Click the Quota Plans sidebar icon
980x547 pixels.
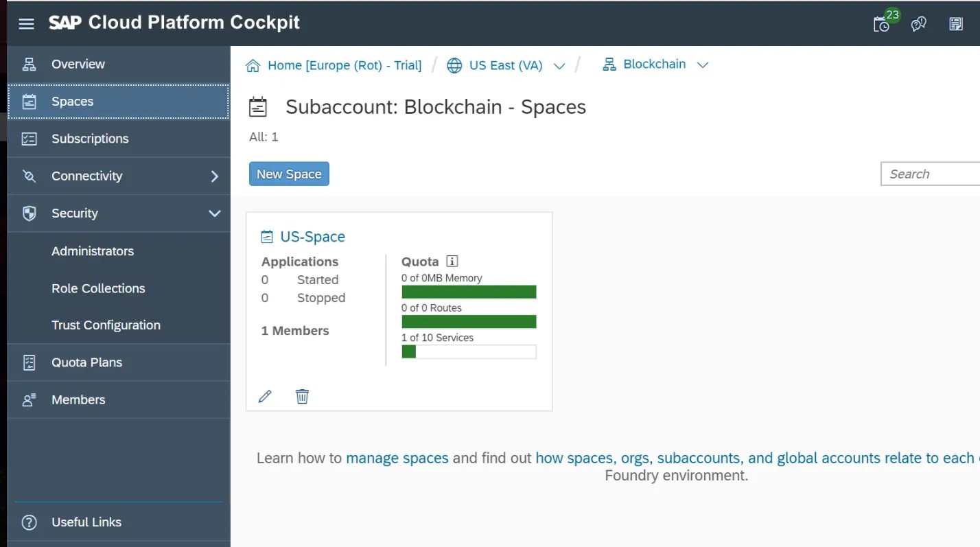coord(29,362)
